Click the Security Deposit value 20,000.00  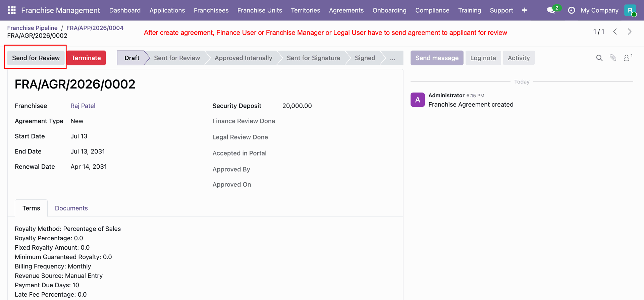(297, 106)
